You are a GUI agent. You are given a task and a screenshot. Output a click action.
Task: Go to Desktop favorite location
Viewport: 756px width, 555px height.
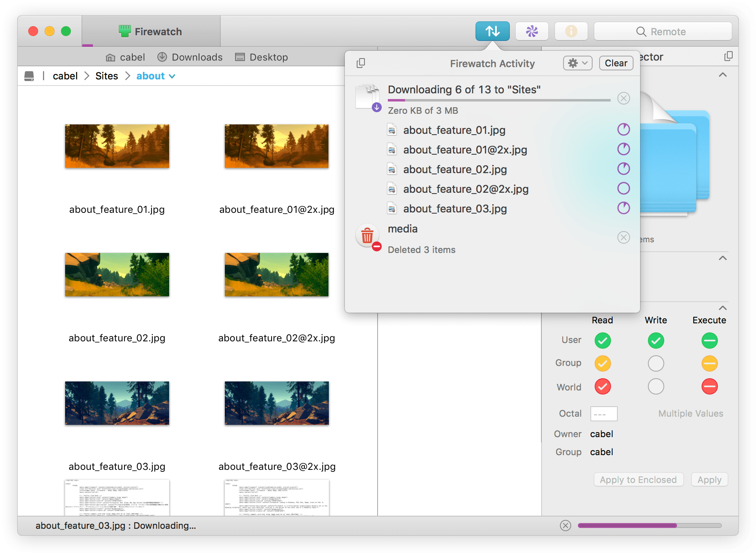tap(261, 57)
